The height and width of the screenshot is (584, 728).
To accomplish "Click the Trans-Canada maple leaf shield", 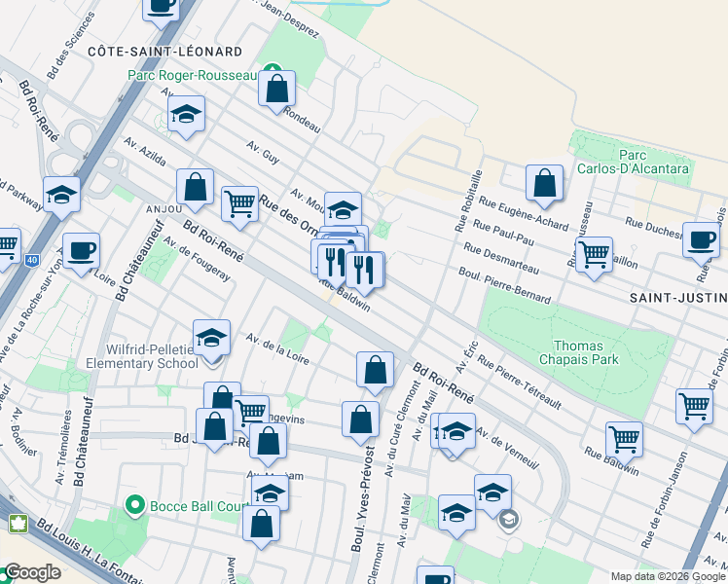I will (18, 524).
